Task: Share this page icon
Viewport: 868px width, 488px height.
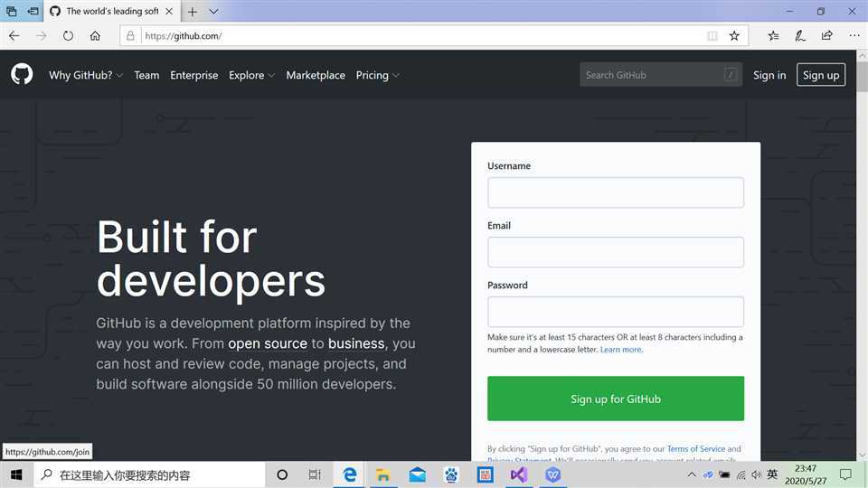Action: [x=827, y=36]
